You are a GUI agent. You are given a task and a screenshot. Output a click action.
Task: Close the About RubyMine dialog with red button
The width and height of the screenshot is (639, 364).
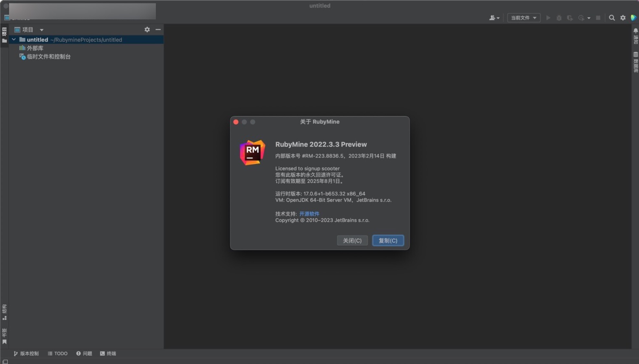point(236,122)
